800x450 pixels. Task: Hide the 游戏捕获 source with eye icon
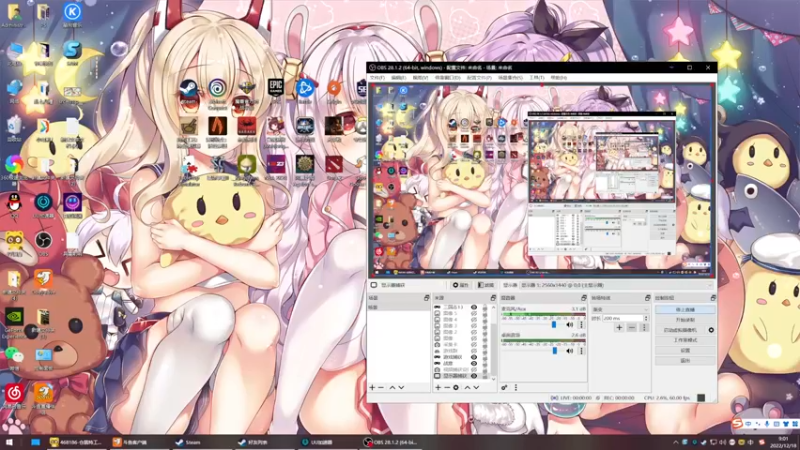pyautogui.click(x=474, y=357)
